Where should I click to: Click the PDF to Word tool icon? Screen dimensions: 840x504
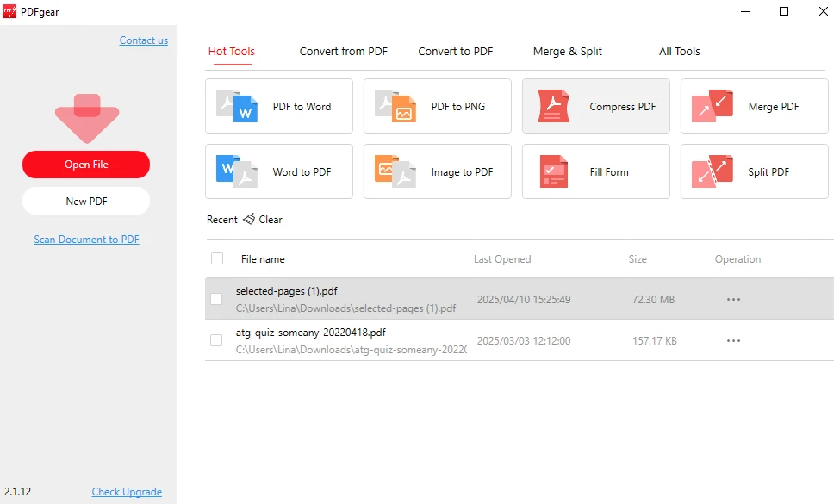click(x=237, y=106)
